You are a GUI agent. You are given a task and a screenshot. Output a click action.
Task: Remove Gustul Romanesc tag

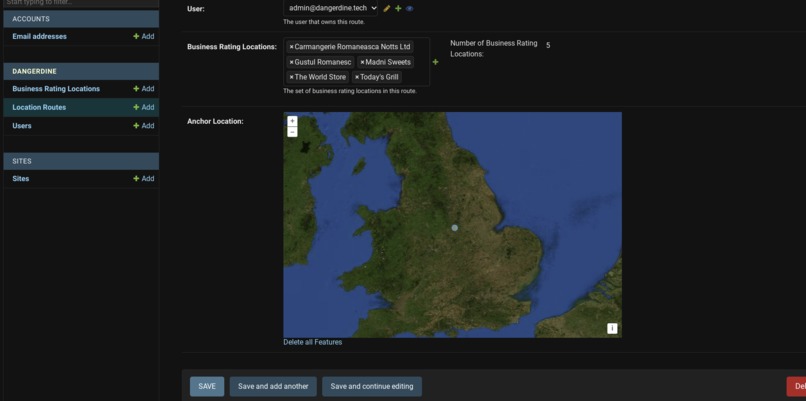click(x=291, y=62)
